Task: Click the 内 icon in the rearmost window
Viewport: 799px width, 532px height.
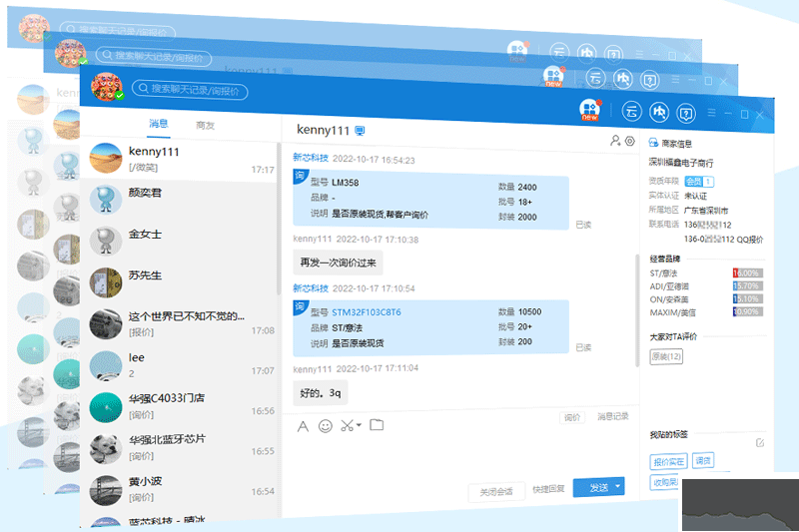Action: pyautogui.click(x=586, y=53)
